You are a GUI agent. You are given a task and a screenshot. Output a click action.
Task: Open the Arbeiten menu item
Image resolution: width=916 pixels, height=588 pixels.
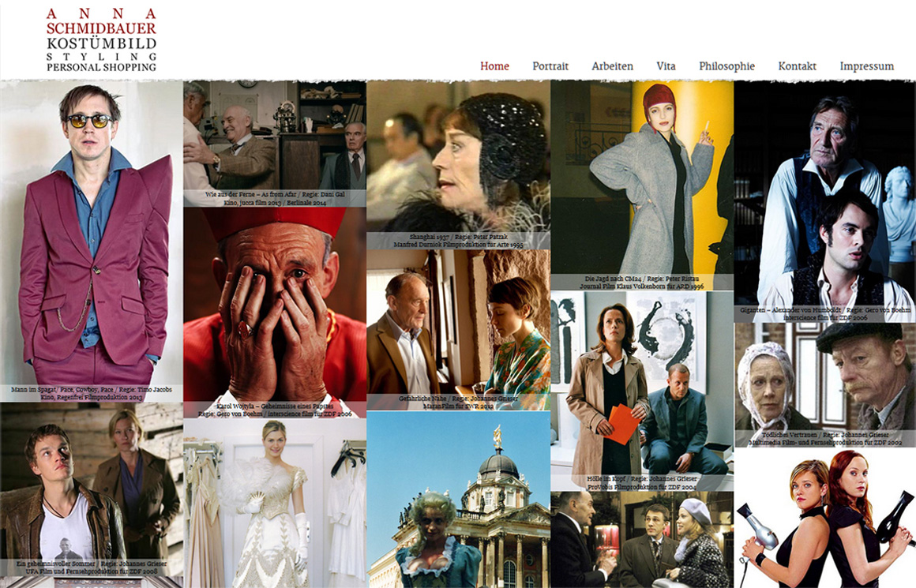coord(612,66)
